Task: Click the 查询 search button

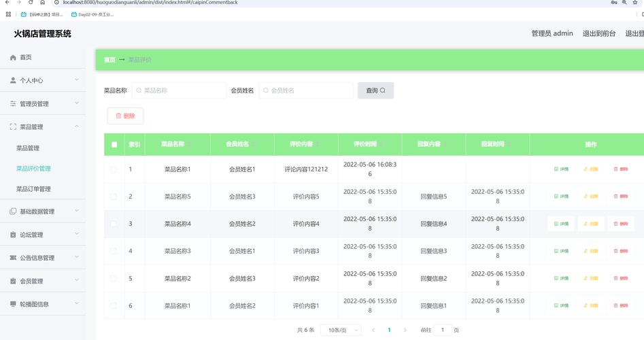Action: [375, 90]
